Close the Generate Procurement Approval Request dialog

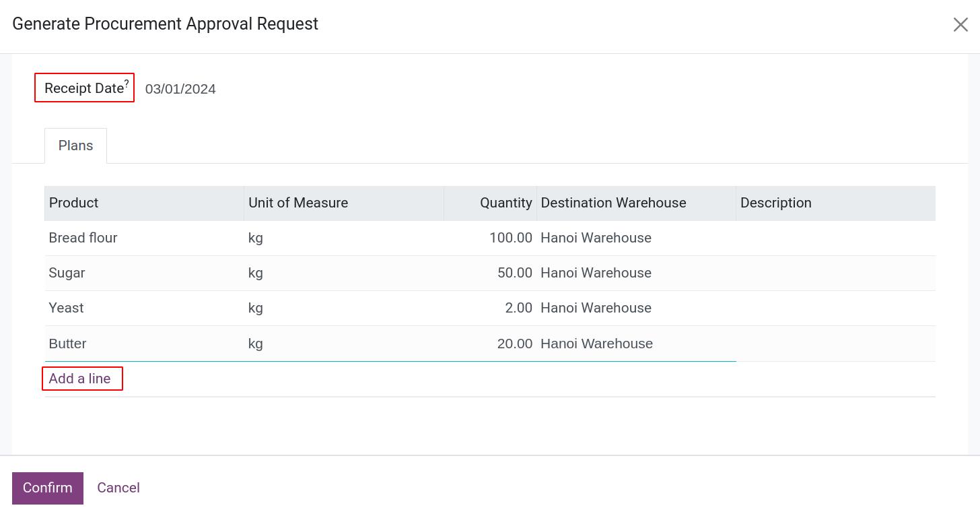(x=960, y=25)
